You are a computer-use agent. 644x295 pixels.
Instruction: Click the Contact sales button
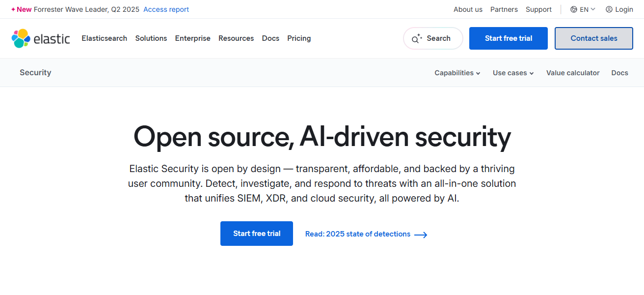(x=593, y=38)
